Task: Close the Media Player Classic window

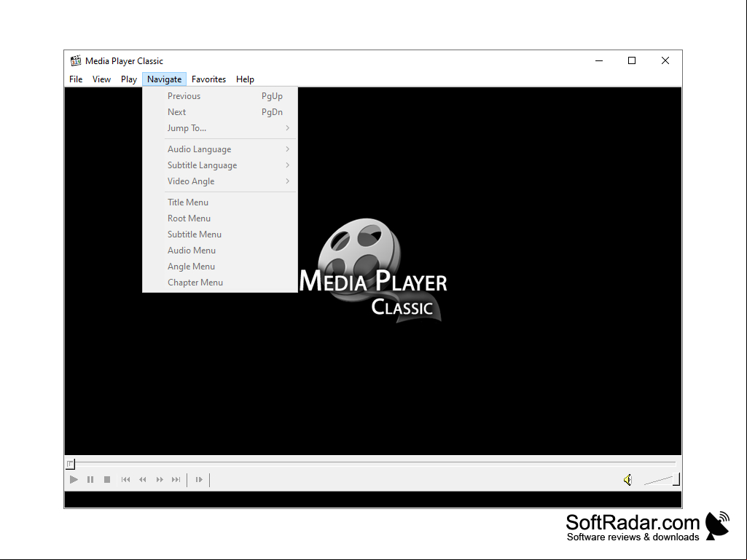Action: 665,60
